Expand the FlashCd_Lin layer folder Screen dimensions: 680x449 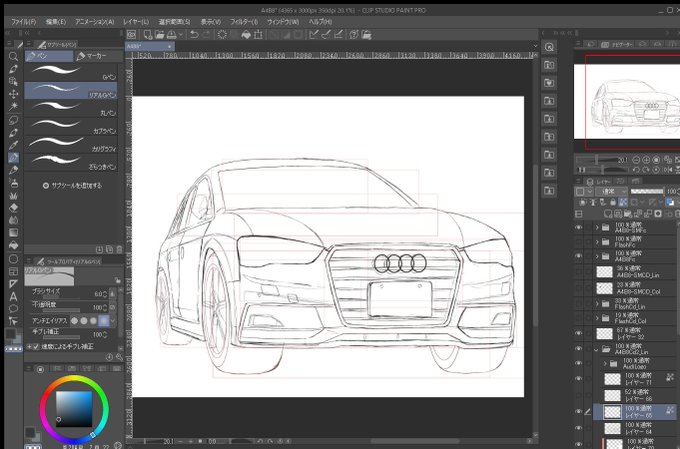pos(597,304)
